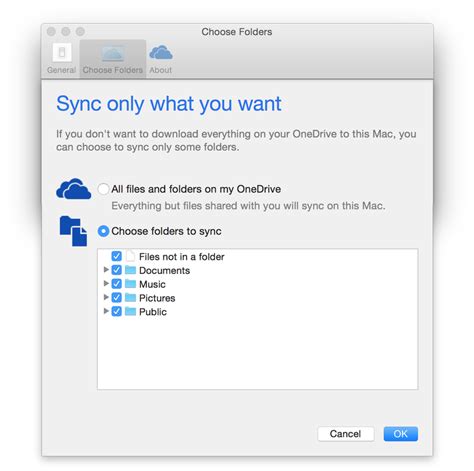Click the Files not in a folder label
The width and height of the screenshot is (474, 471).
(x=182, y=257)
